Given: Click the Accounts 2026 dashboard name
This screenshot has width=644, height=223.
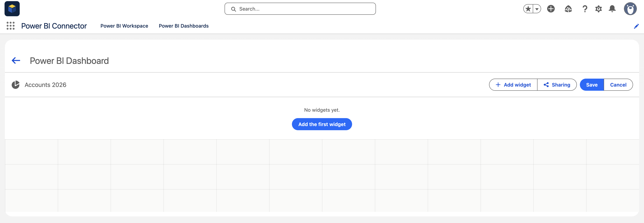Looking at the screenshot, I should 45,85.
